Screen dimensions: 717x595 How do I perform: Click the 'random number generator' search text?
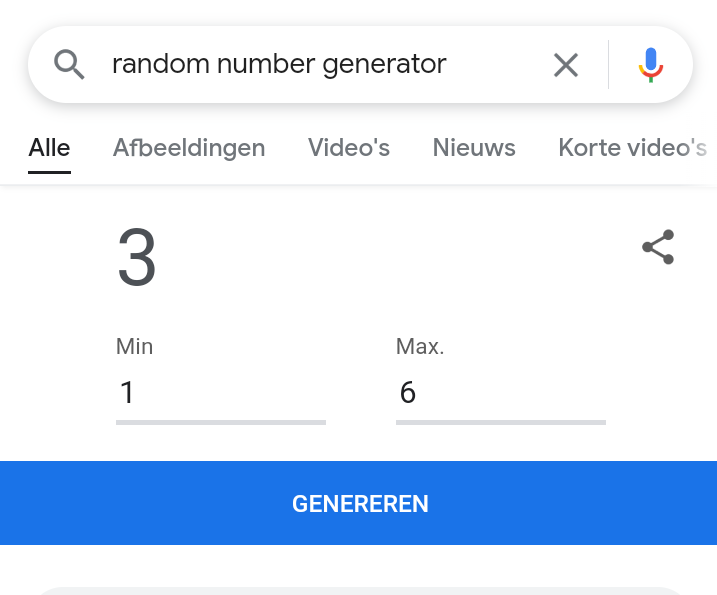[279, 65]
